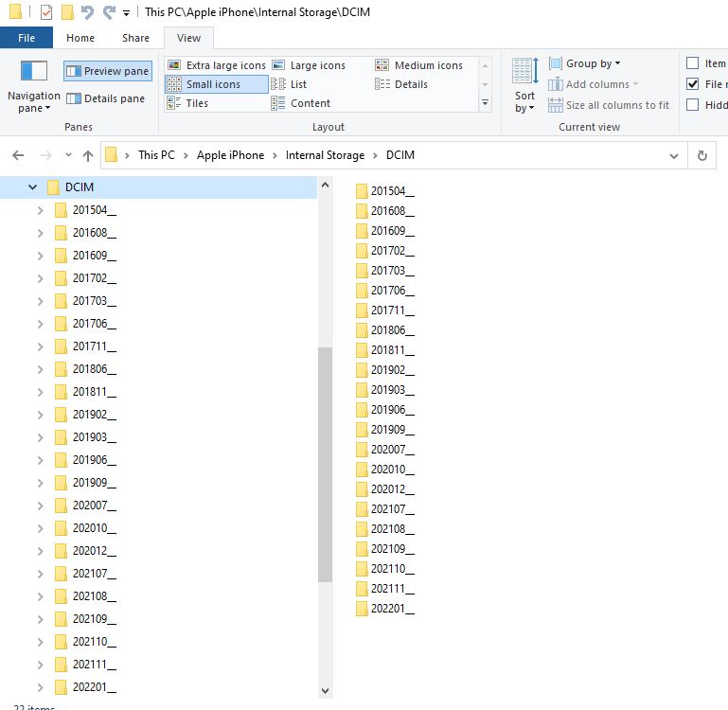Select Small icons layout
The width and height of the screenshot is (728, 710).
point(217,84)
